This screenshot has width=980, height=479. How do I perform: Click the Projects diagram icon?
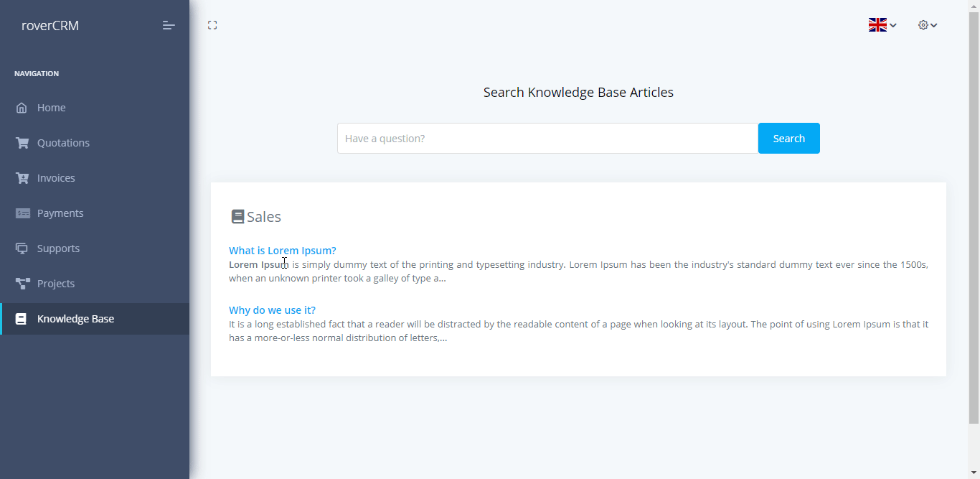22,284
